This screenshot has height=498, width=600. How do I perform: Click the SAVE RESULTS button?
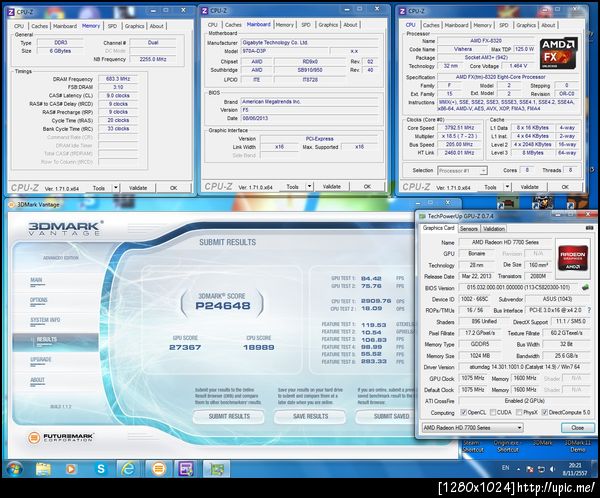point(310,416)
